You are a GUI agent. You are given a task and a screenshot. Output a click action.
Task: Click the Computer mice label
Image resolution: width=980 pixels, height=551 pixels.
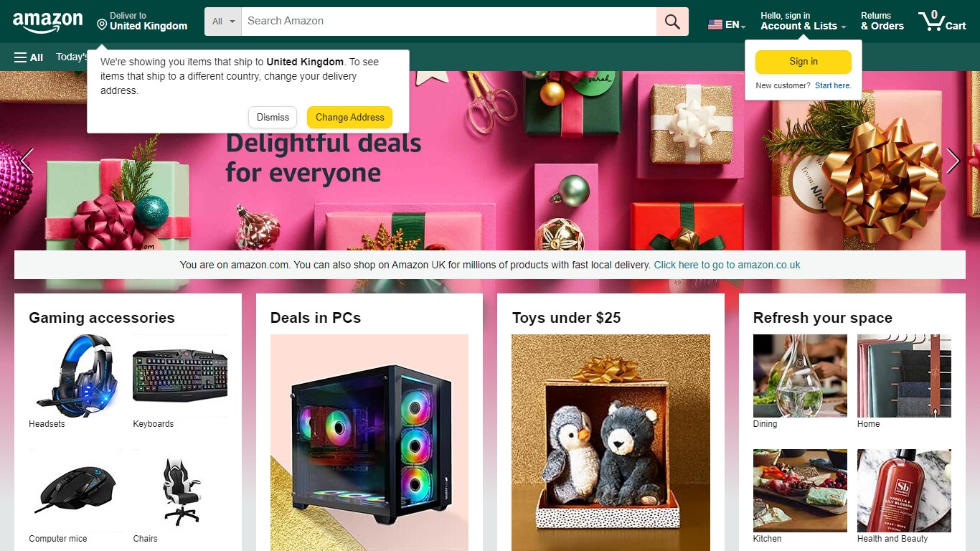[58, 539]
